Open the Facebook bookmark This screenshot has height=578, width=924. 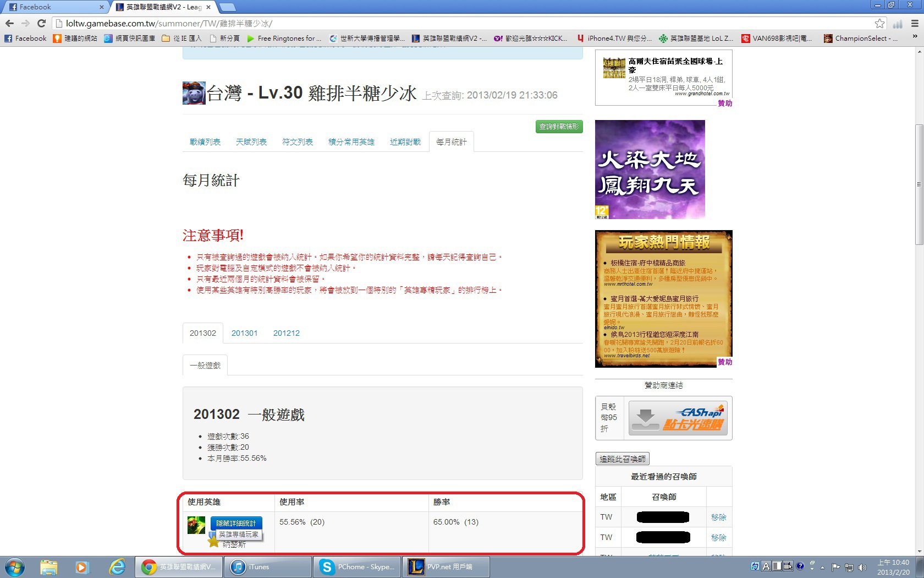point(25,39)
